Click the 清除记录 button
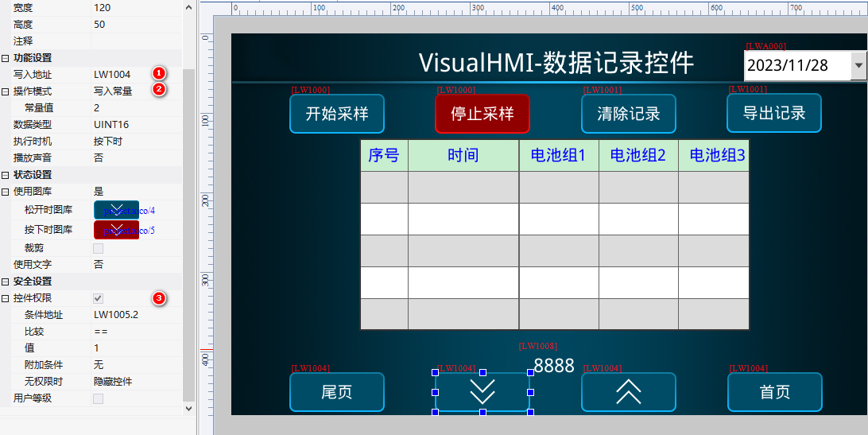Viewport: 868px width, 435px height. click(x=628, y=114)
